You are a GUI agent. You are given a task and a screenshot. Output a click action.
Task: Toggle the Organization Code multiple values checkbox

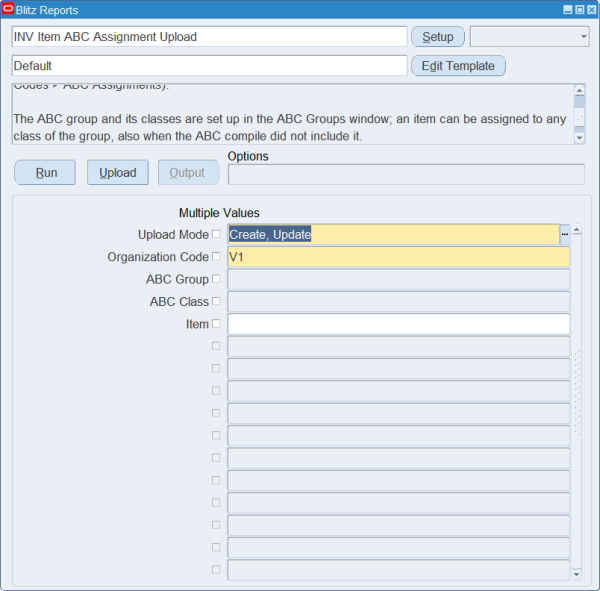[216, 256]
